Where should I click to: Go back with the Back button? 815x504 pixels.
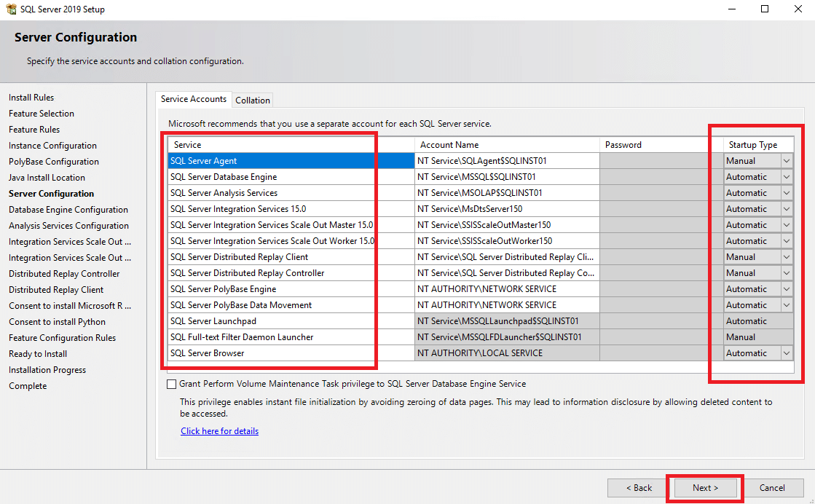[x=639, y=487]
